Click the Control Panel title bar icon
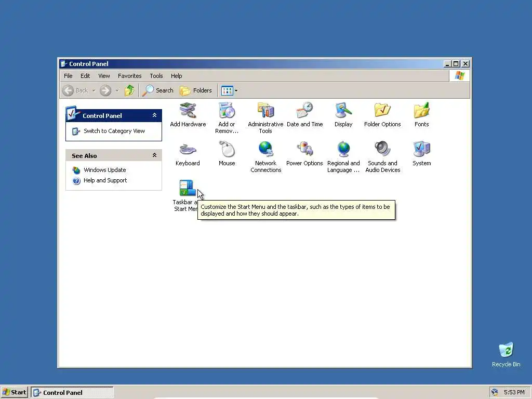 coord(63,64)
